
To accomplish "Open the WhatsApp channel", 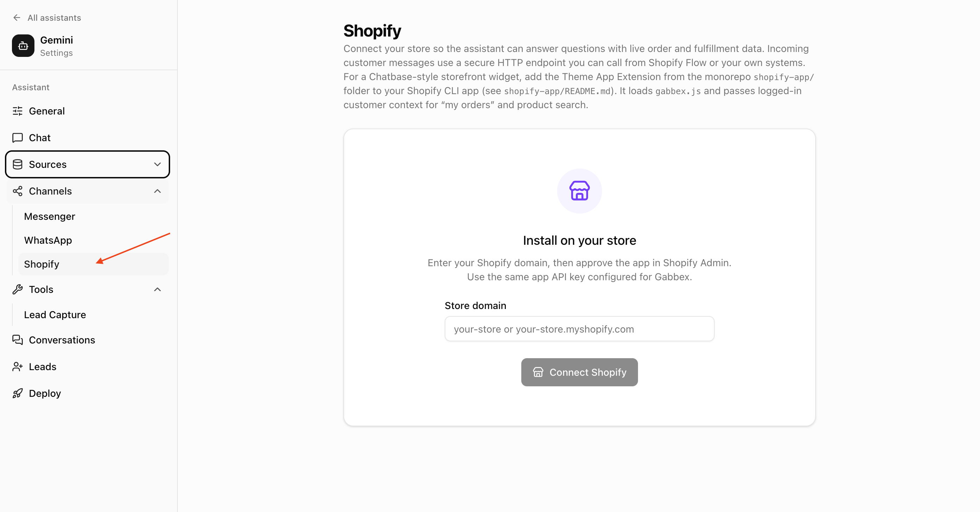I will pos(48,240).
